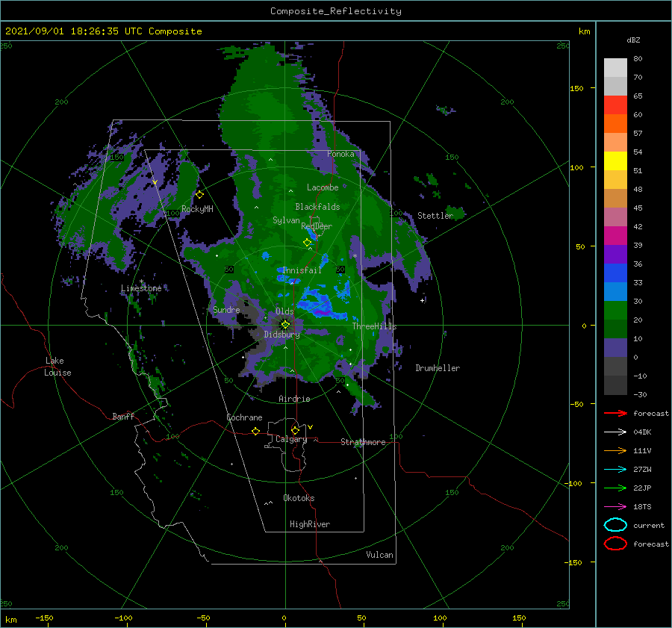Click the green 22JP arrow symbol
Viewport: 672px width, 628px height.
[615, 488]
